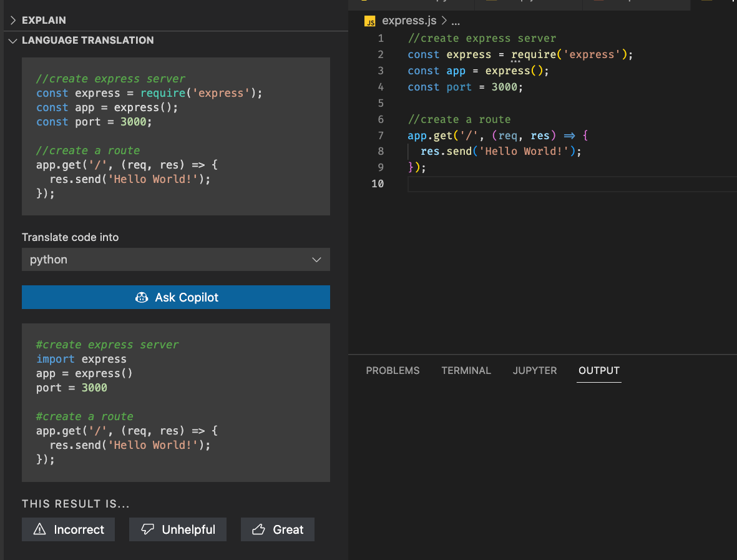Click the 'Translate code into' label
Viewport: 737px width, 560px height.
click(70, 237)
